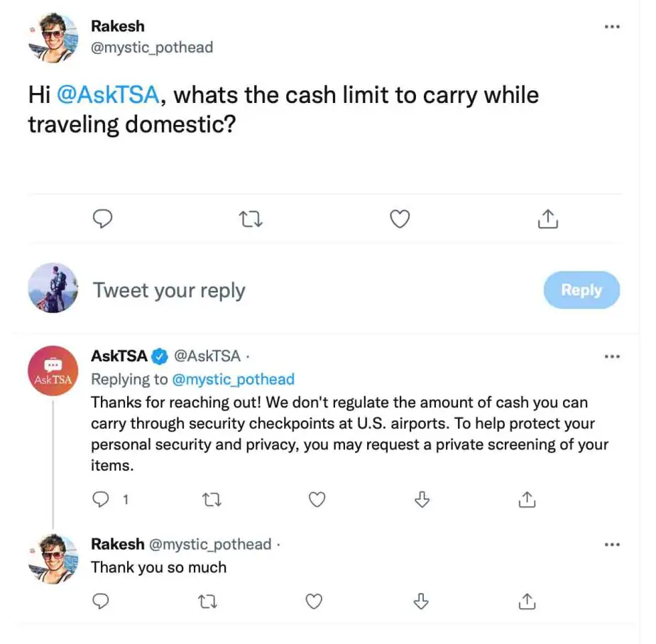Image resolution: width=656 pixels, height=644 pixels.
Task: Share the AskTSA reply tweet
Action: pyautogui.click(x=526, y=500)
